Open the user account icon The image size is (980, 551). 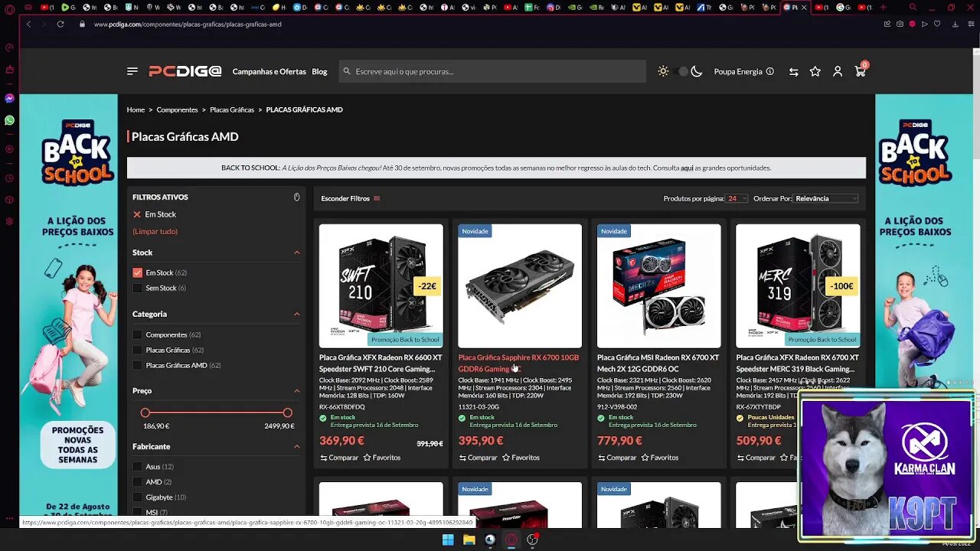pyautogui.click(x=838, y=71)
